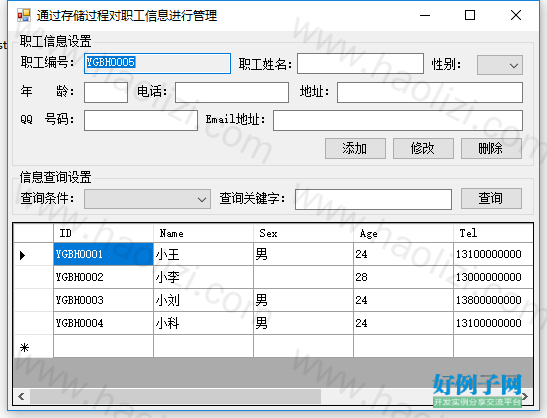Click the row selector arrow for YGBH0001
This screenshot has width=547, height=418.
[23, 255]
